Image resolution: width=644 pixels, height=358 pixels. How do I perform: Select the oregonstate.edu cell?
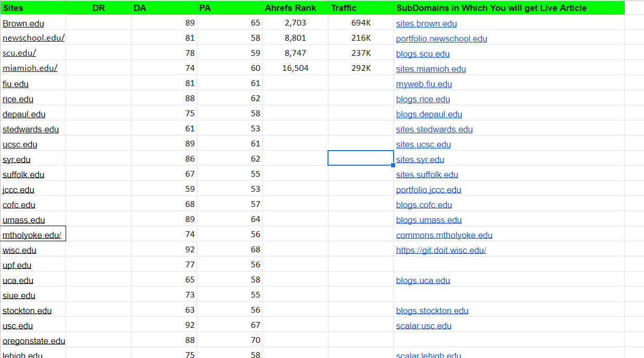[x=33, y=341]
